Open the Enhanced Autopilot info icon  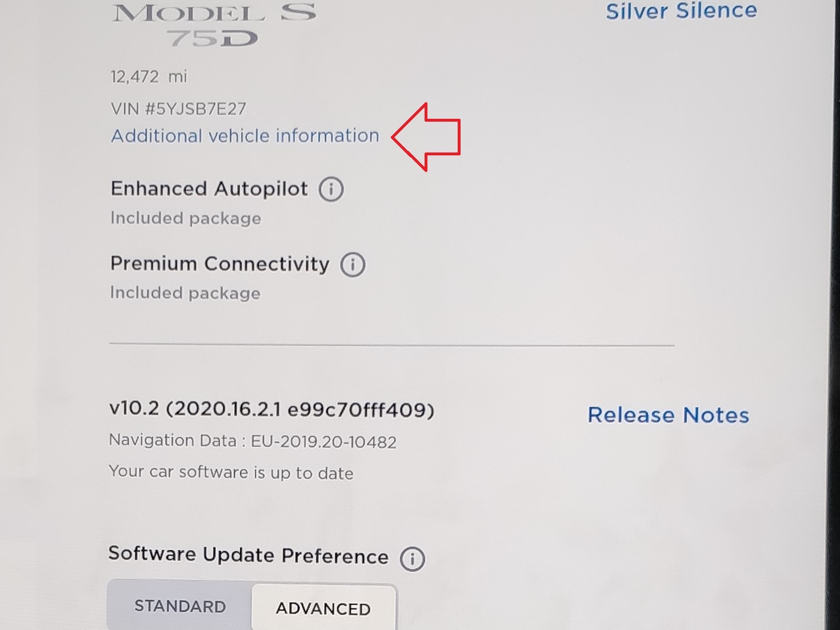coord(331,189)
